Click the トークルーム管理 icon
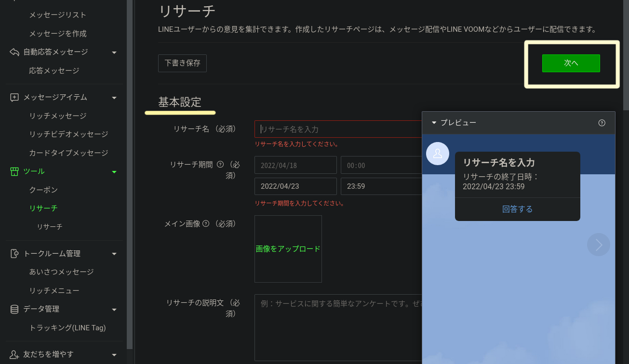 tap(14, 254)
